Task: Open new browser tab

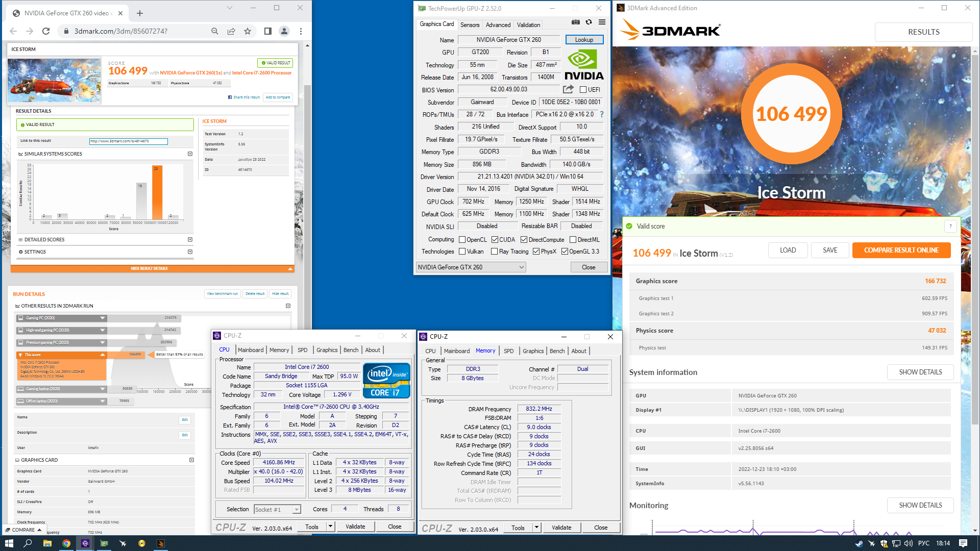Action: click(140, 13)
